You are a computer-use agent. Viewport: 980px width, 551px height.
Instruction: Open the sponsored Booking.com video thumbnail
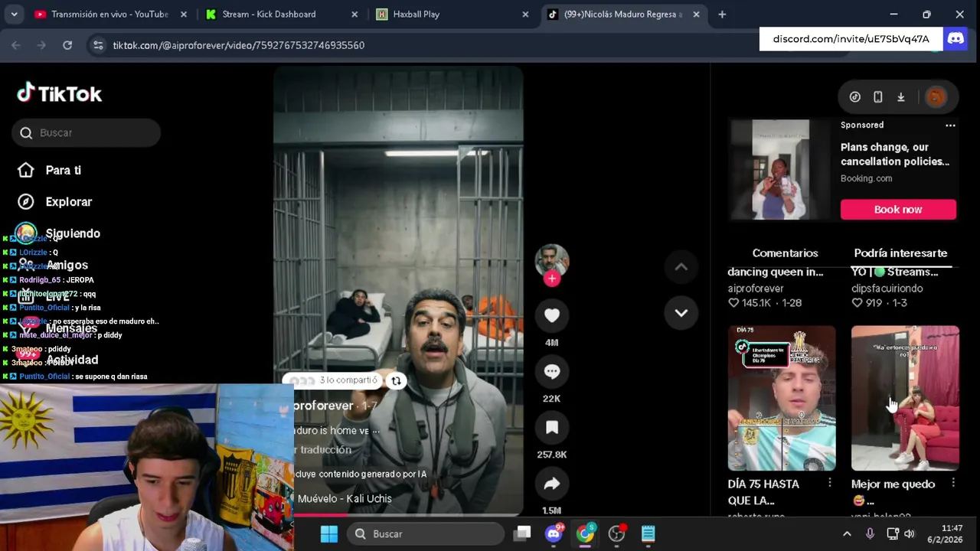(x=780, y=170)
